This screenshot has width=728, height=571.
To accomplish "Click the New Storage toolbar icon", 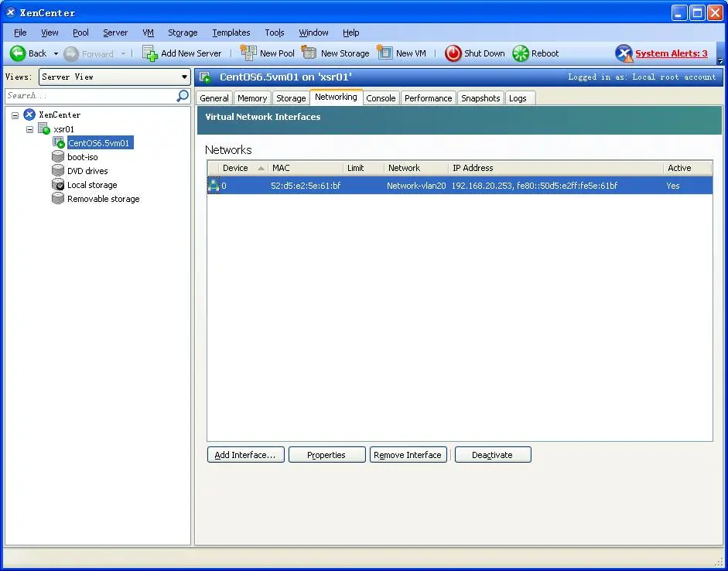I will (309, 53).
